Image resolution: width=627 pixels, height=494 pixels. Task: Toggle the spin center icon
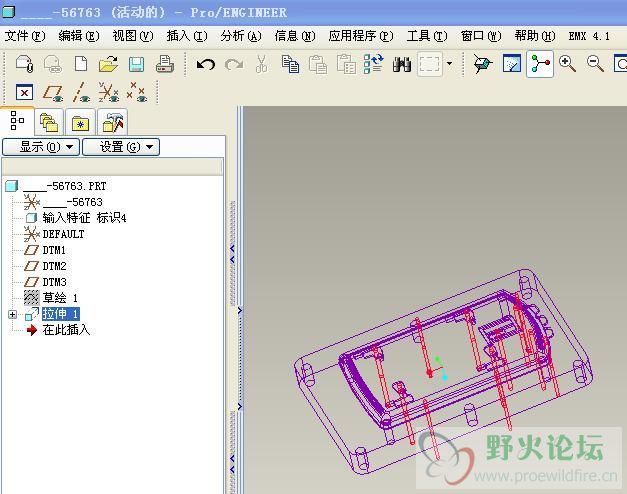click(540, 64)
